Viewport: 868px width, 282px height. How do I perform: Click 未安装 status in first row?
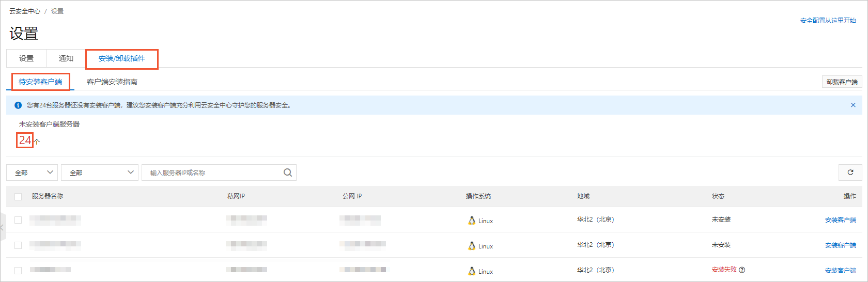721,220
